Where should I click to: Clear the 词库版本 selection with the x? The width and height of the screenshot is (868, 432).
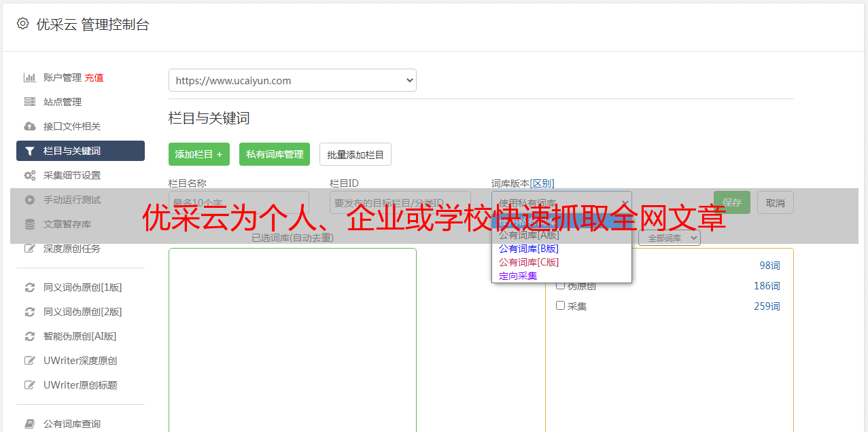click(x=625, y=202)
